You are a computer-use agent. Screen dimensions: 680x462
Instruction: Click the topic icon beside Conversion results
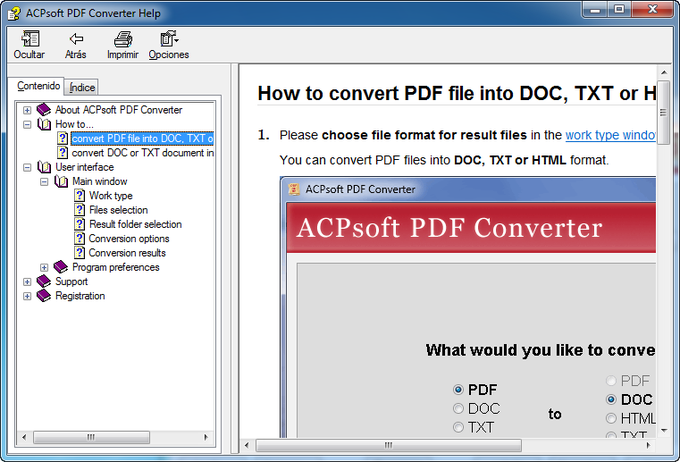pos(79,253)
